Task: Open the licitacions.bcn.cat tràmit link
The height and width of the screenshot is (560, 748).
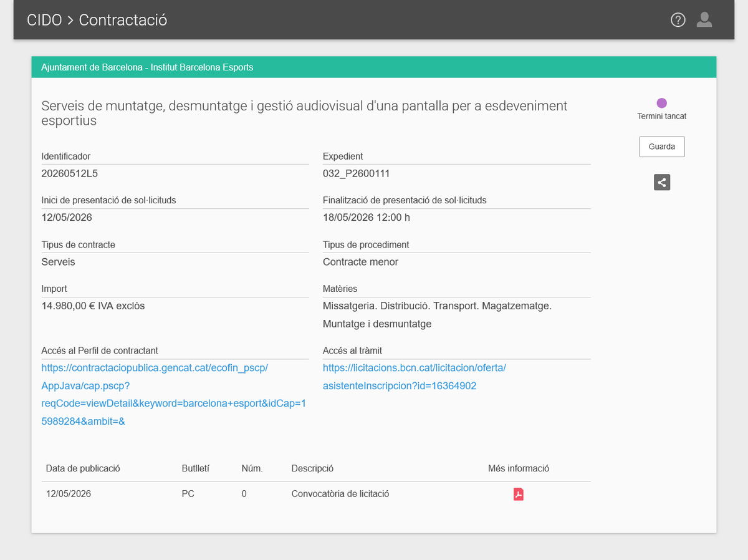Action: coord(415,377)
